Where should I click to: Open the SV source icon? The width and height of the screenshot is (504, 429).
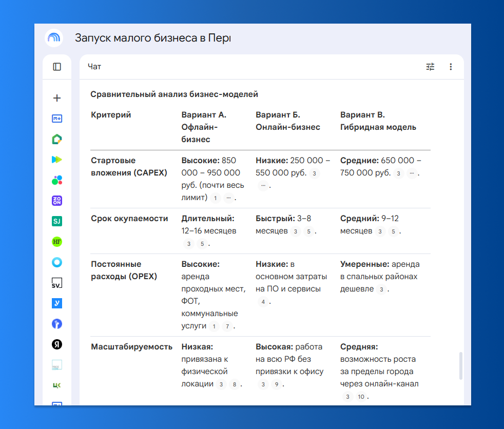[57, 283]
